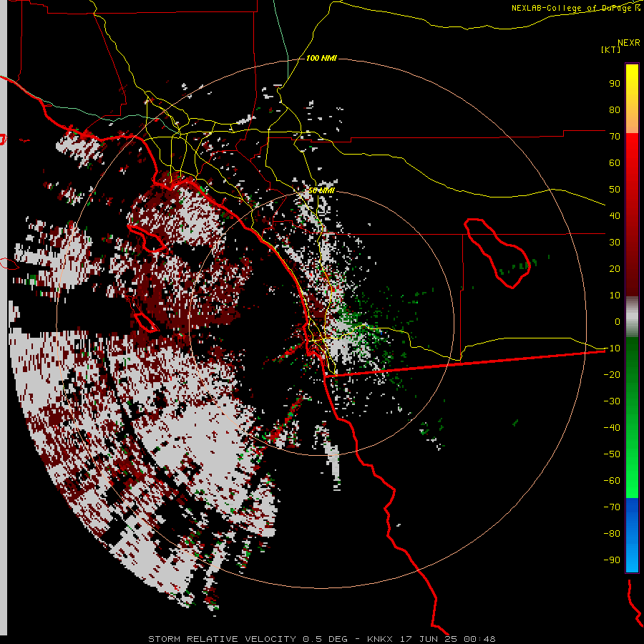Click the 90 value on the color scale
The width and height of the screenshot is (644, 644).
pos(615,84)
